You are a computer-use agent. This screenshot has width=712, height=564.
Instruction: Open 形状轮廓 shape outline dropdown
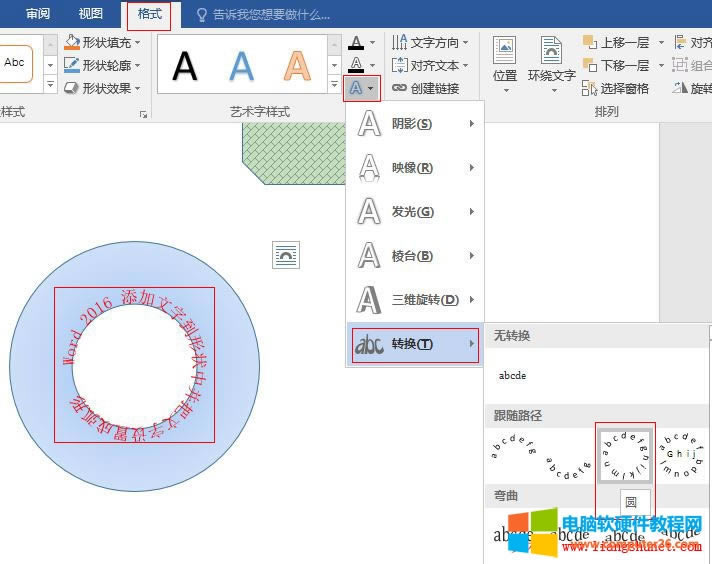102,65
